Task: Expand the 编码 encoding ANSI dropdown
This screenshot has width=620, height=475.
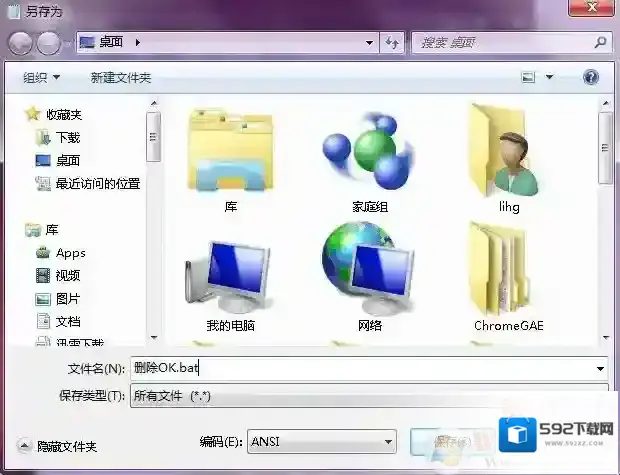Action: (x=388, y=441)
